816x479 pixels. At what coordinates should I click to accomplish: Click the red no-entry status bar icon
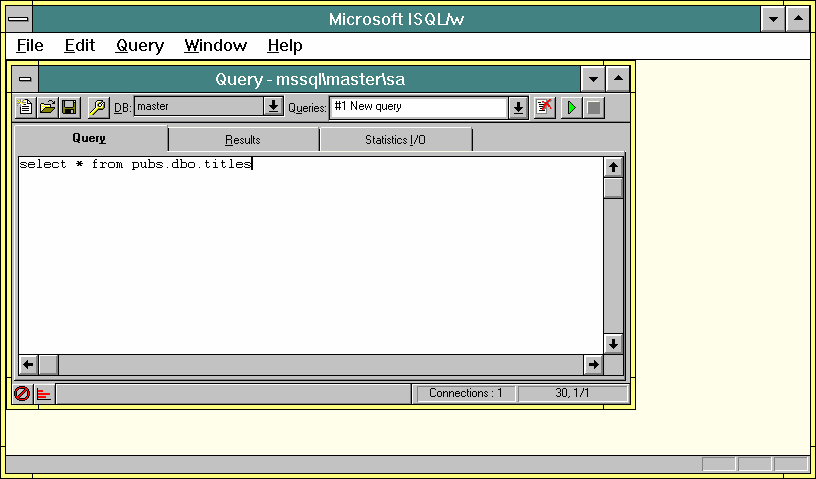tap(22, 394)
